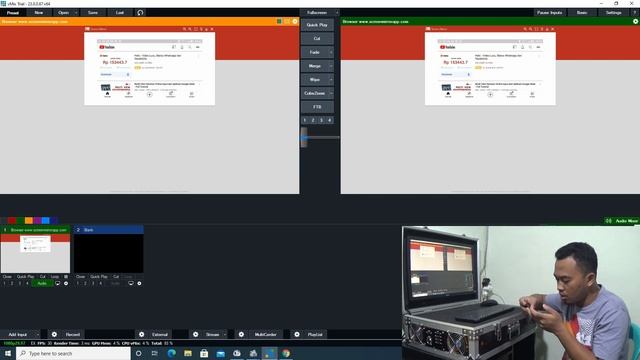Expand the Add Input dropdown arrow
This screenshot has width=640, height=360.
point(38,334)
